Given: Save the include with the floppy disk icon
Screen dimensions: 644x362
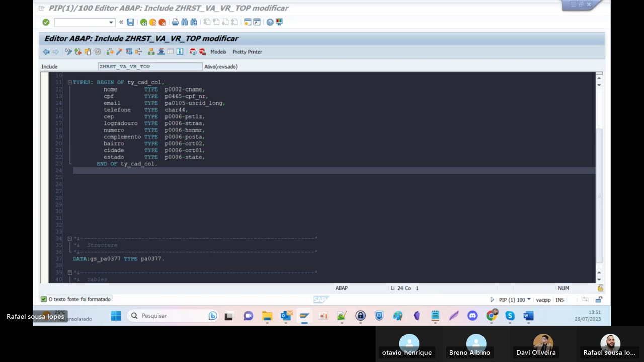Looking at the screenshot, I should (130, 22).
